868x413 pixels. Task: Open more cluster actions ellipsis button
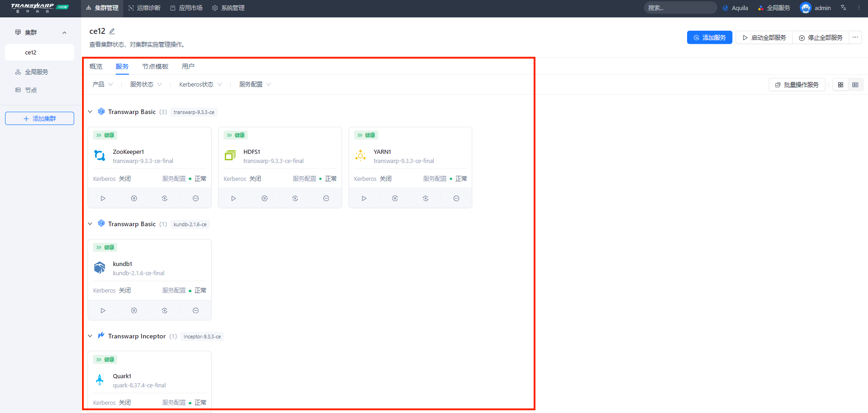855,38
